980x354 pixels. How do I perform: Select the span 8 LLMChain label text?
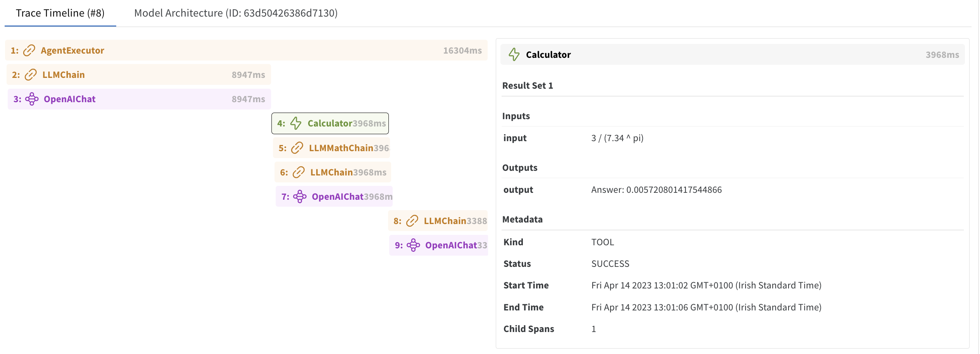point(445,221)
